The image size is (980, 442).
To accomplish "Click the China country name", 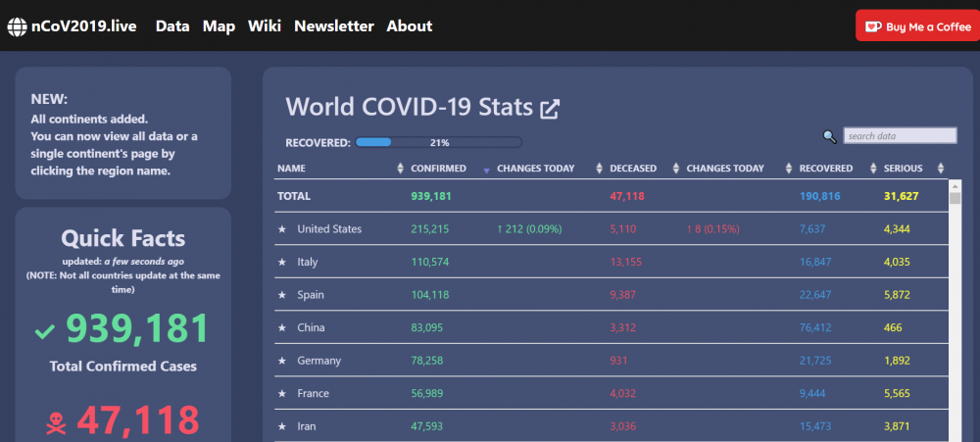I will [311, 327].
